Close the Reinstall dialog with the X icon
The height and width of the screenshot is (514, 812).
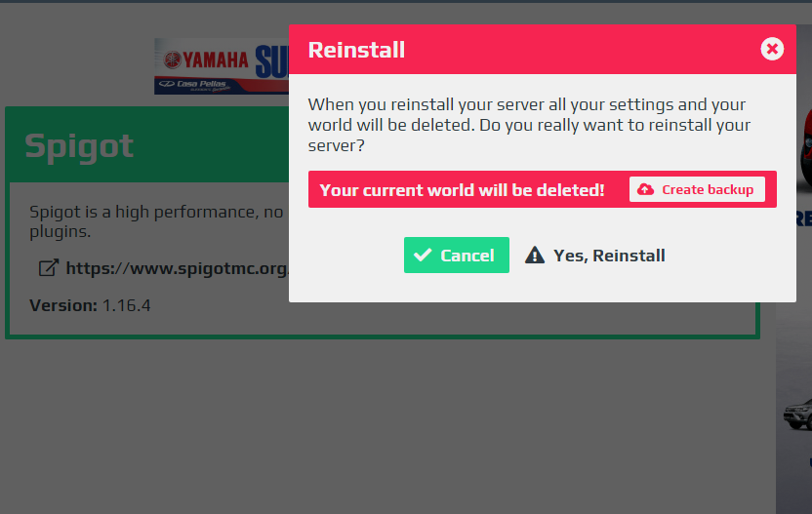[772, 49]
